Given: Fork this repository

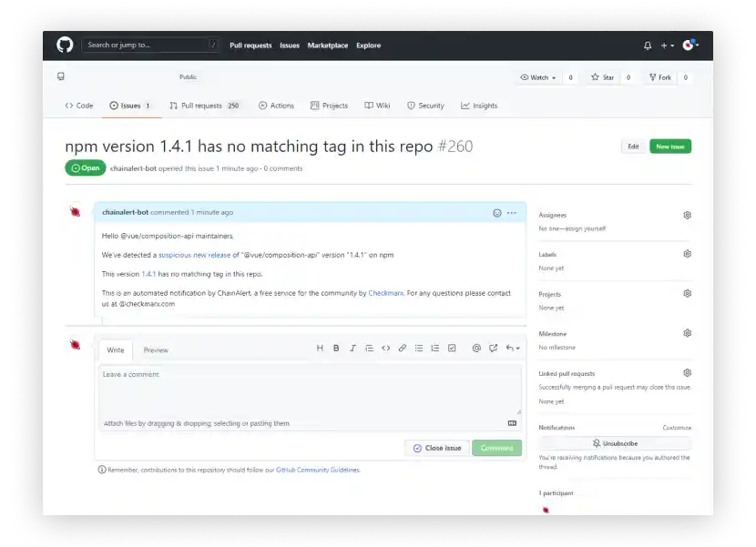Looking at the screenshot, I should pyautogui.click(x=660, y=77).
